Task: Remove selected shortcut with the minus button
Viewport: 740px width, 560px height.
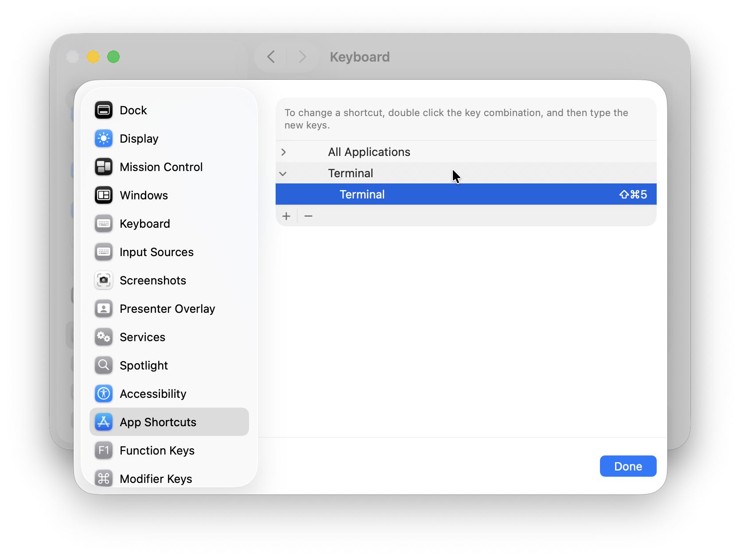Action: pos(308,216)
